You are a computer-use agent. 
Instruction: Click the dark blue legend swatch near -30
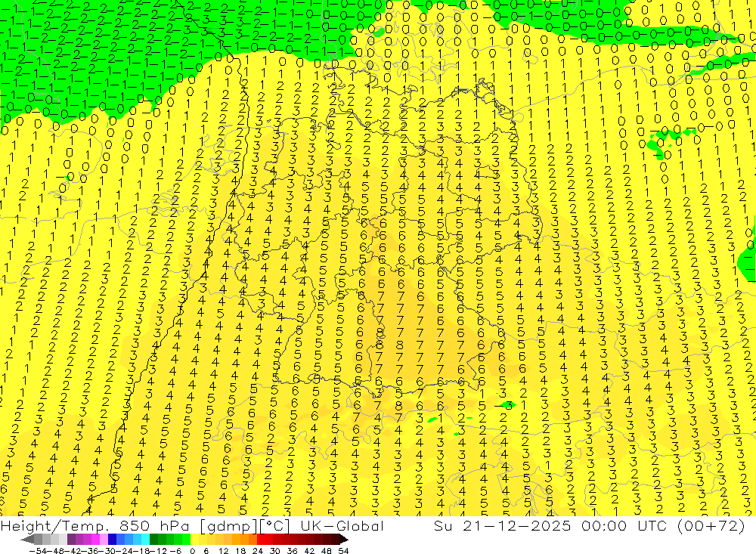[112, 540]
